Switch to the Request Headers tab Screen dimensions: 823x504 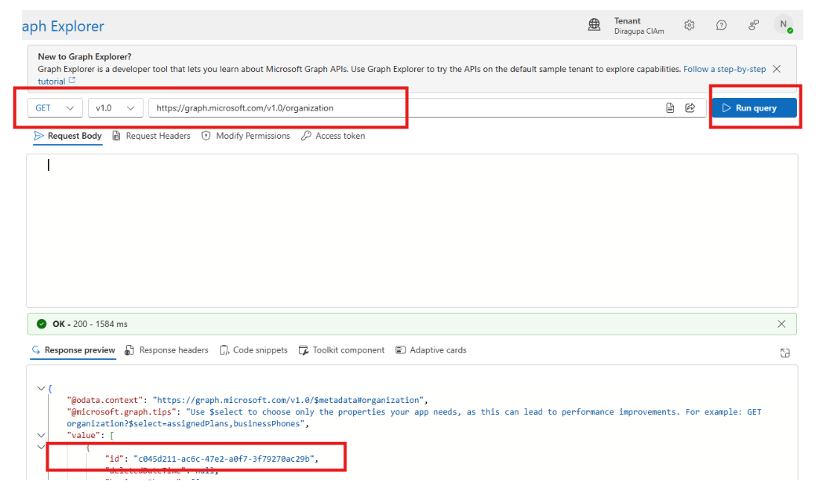pos(151,136)
